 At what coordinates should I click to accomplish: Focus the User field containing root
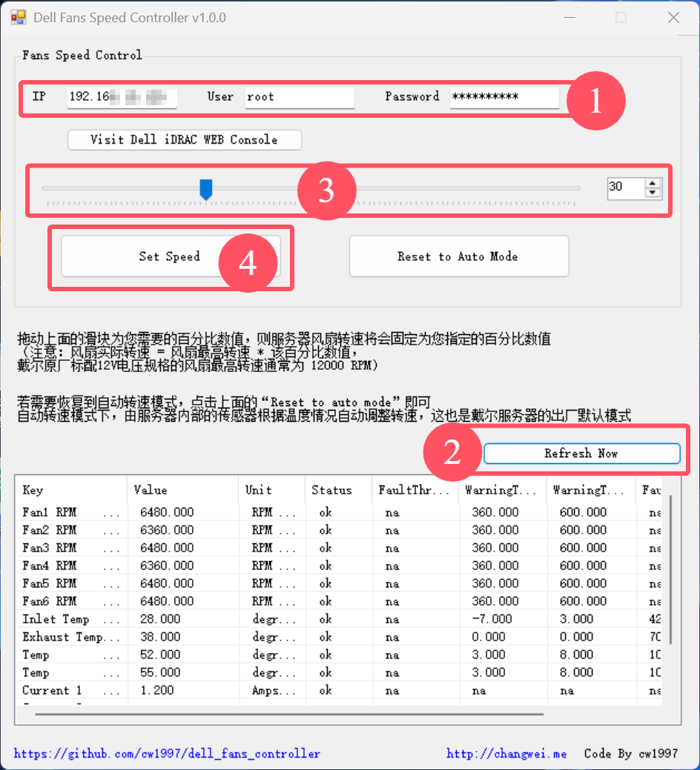(x=300, y=97)
